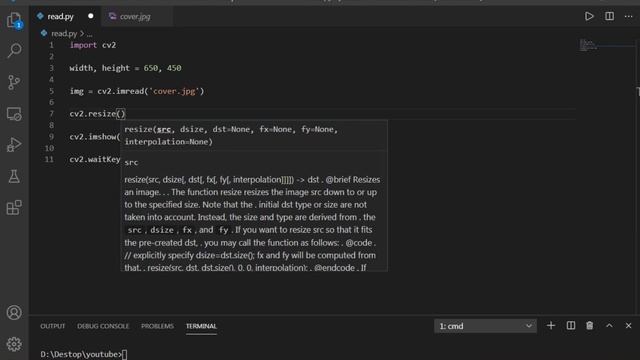Maximize the panel with up chevron
This screenshot has width=640, height=360.
pyautogui.click(x=609, y=326)
